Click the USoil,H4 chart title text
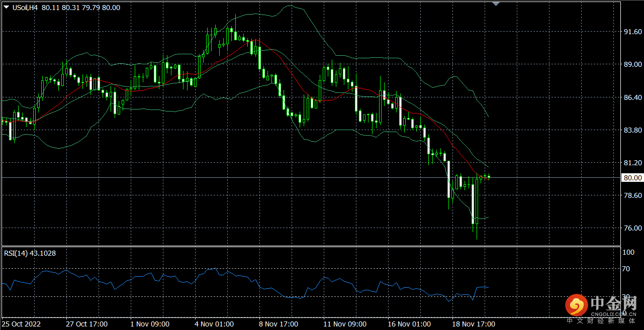 point(25,8)
